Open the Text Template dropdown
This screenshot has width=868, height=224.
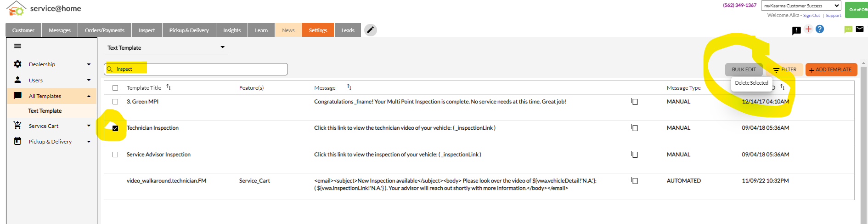pos(166,48)
